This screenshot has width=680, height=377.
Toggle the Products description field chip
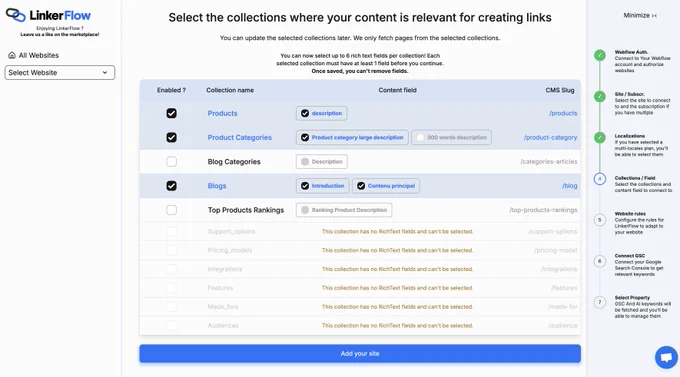pyautogui.click(x=321, y=113)
